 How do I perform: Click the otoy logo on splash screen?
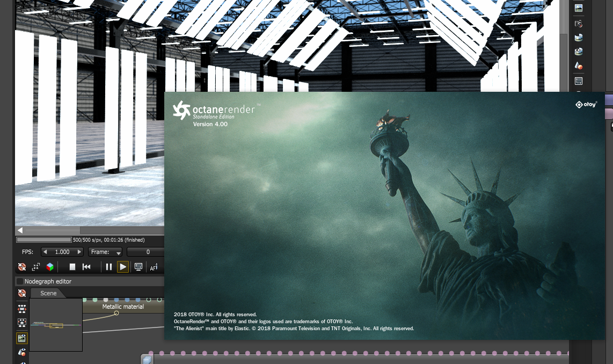coord(586,104)
